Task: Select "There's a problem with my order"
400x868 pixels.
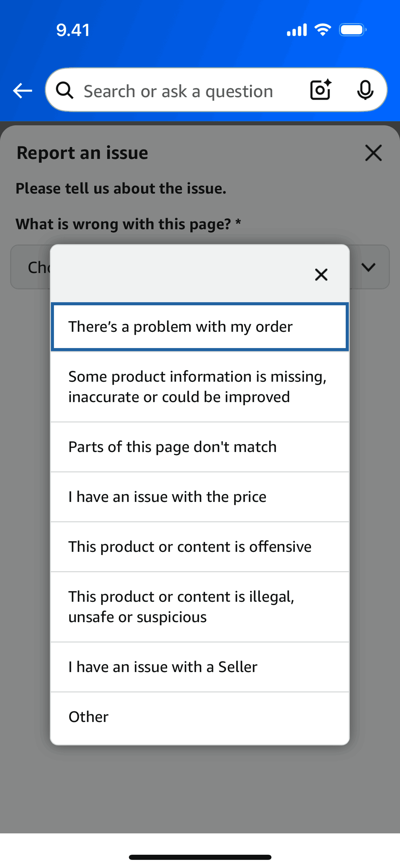Action: pyautogui.click(x=200, y=327)
